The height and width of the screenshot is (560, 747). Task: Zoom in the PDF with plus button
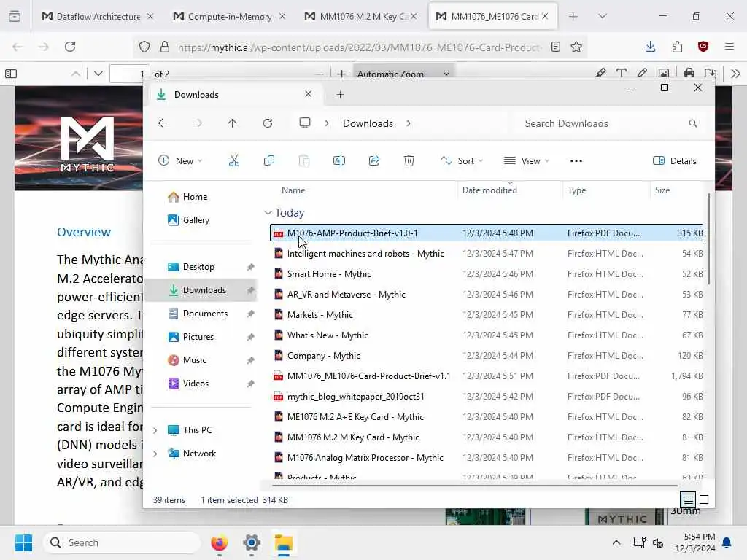point(341,74)
